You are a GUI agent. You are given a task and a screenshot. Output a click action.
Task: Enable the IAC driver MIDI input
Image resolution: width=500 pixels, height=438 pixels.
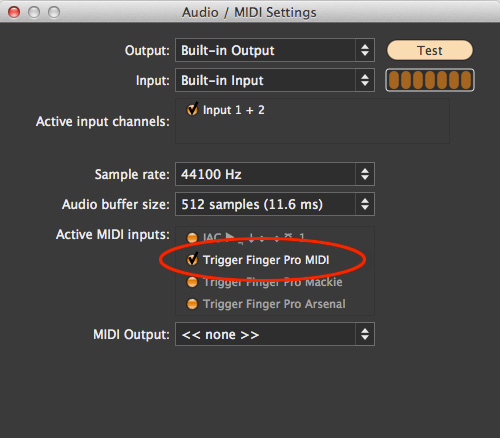192,237
